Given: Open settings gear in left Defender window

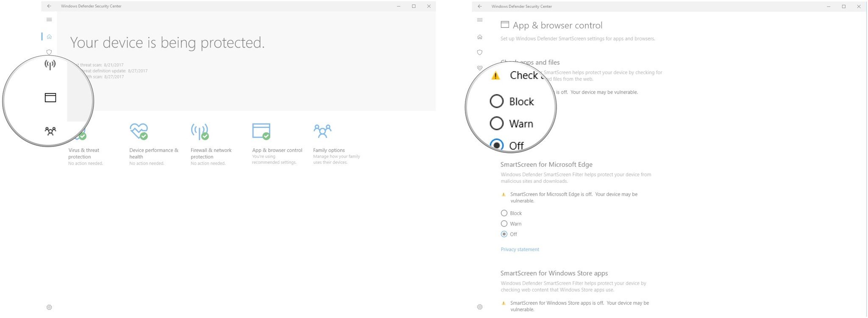Looking at the screenshot, I should click(49, 307).
